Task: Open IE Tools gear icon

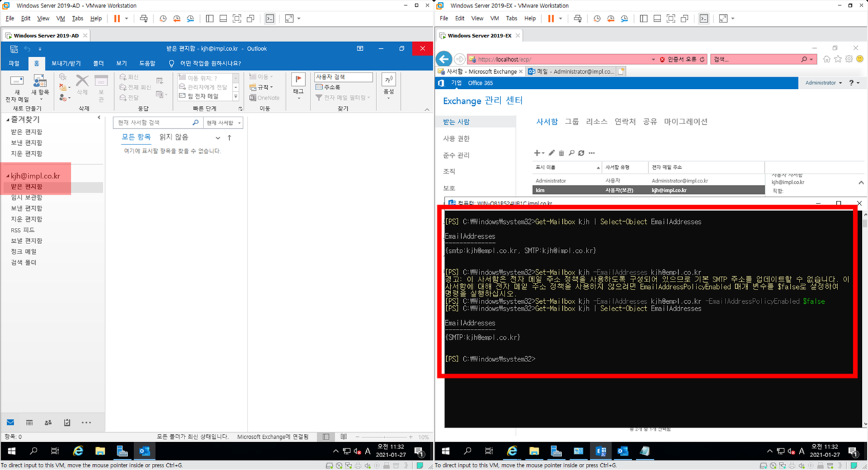Action: click(x=848, y=59)
